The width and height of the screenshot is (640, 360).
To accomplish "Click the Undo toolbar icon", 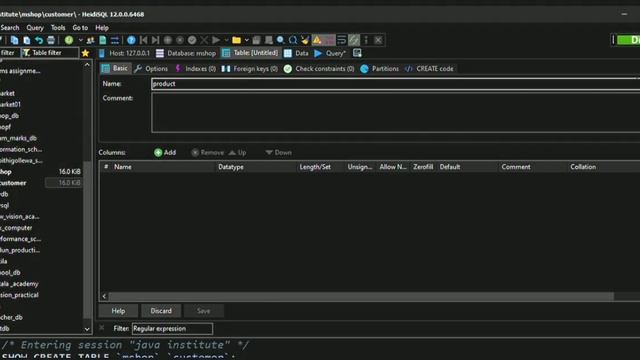I will 39,40.
